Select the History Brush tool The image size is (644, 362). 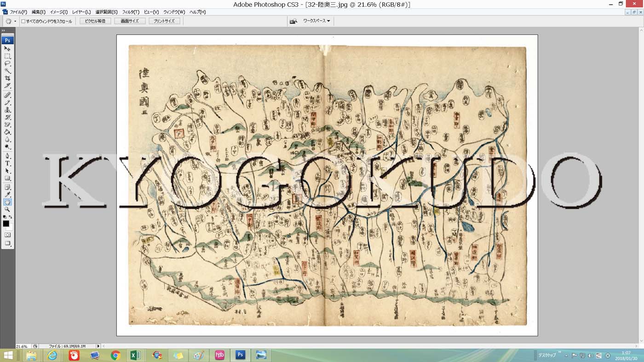(7, 117)
